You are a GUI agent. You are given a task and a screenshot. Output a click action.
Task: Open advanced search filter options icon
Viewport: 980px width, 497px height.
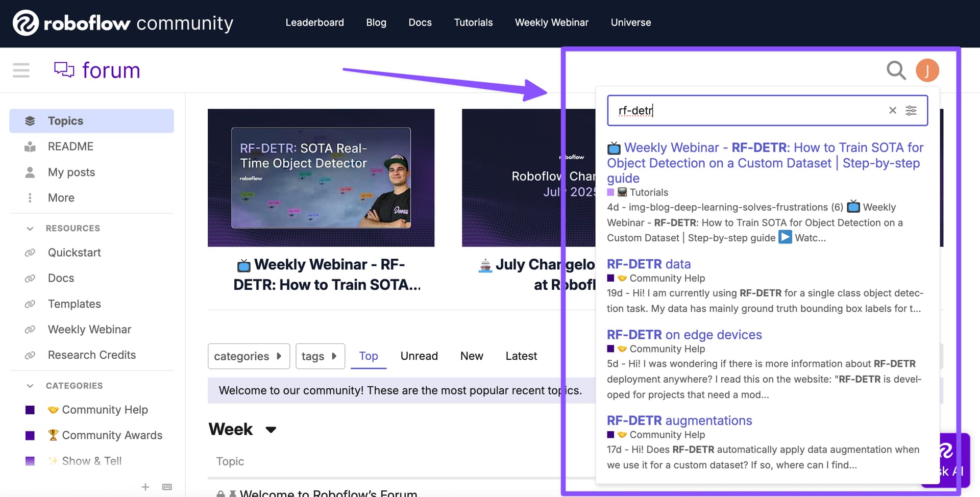click(911, 110)
